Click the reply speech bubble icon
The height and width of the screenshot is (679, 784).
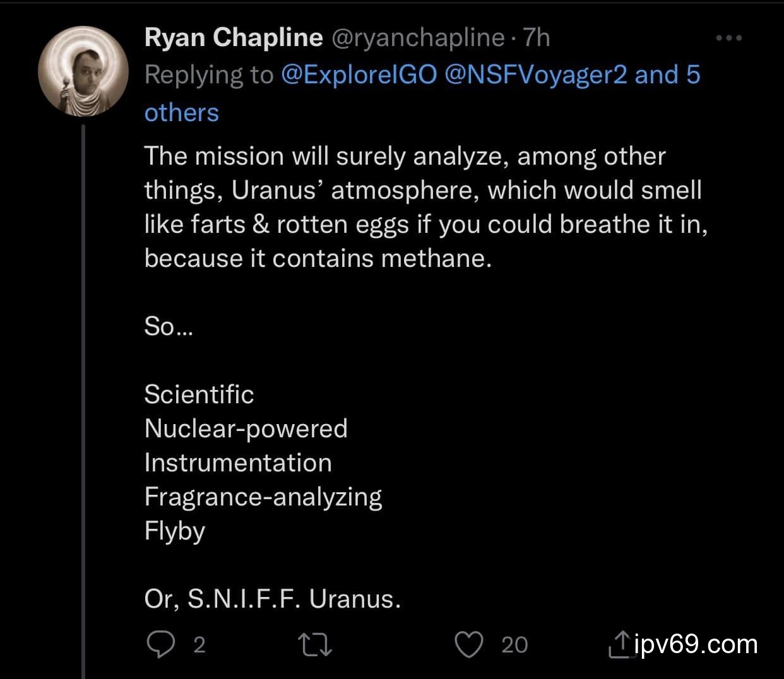pos(160,645)
